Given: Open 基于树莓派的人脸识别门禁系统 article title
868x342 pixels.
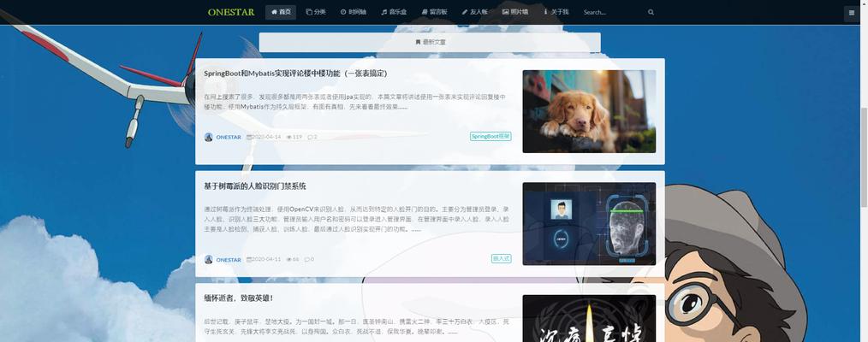Looking at the screenshot, I should coord(254,186).
